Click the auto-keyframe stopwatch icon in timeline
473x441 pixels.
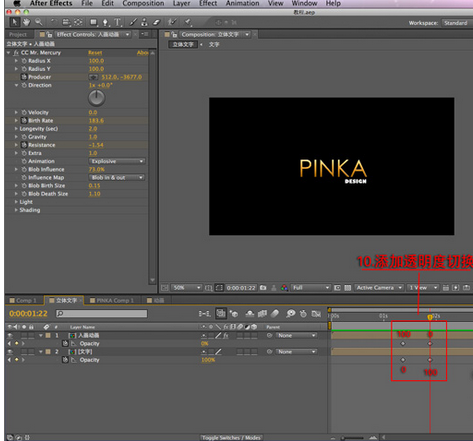coord(303,314)
